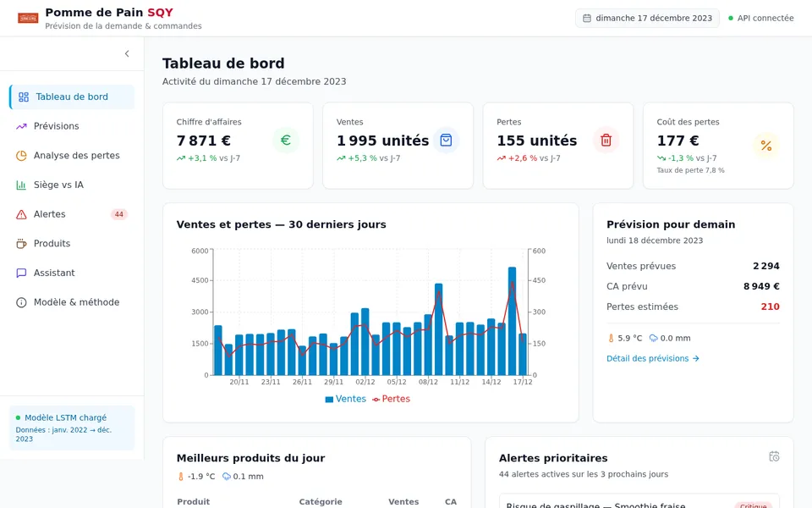The image size is (812, 508).
Task: Click the rain icon next to 0.1 mm
Action: tap(227, 477)
